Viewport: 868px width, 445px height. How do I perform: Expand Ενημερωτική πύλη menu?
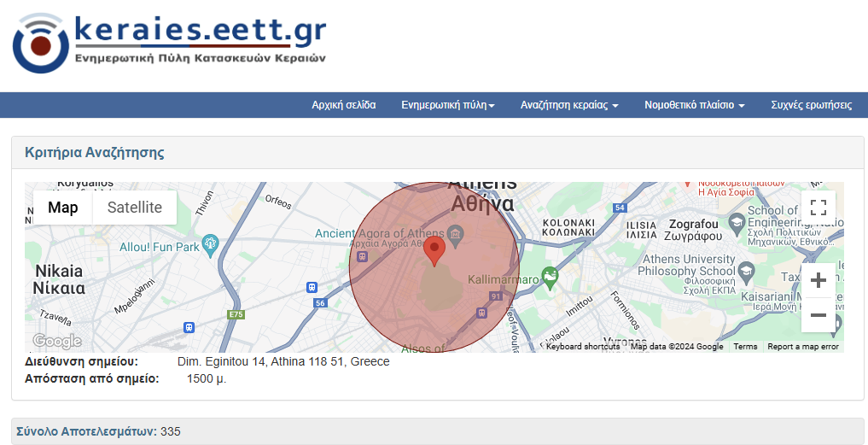448,105
